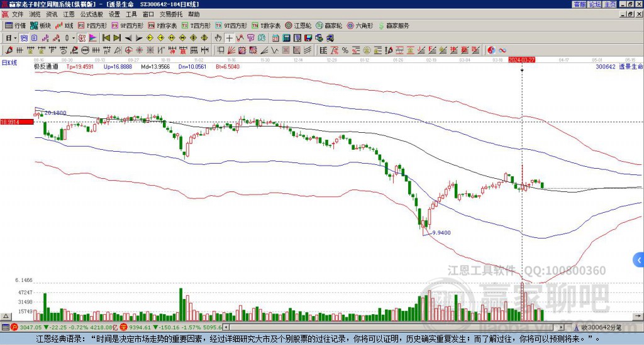Viewport: 644px width, 345px height.
Task: Click the Md=13.9566 indicator value
Action: 155,66
